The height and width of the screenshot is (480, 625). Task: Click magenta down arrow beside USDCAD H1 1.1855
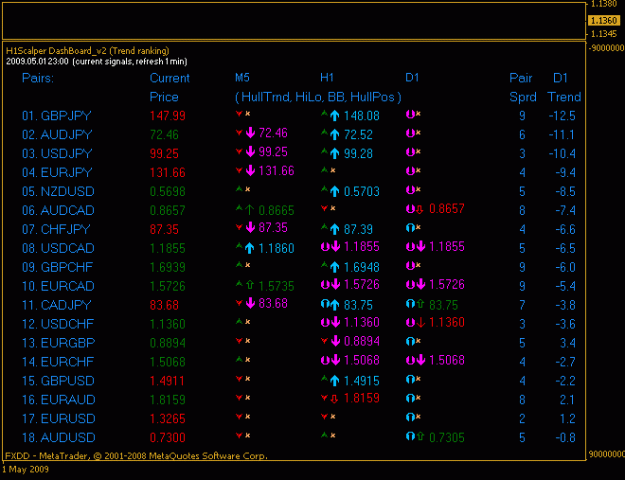pos(336,246)
